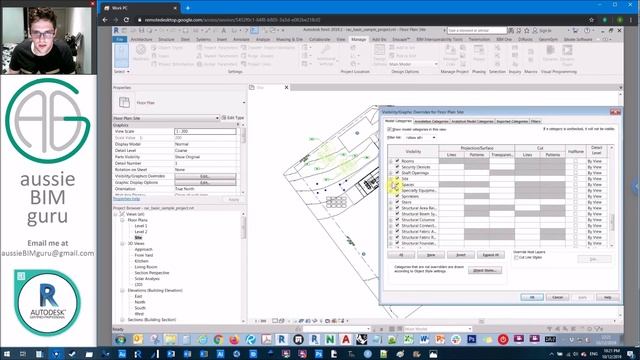Open the Materials tool in the Manage ribbon
The image size is (640, 360).
[141, 53]
